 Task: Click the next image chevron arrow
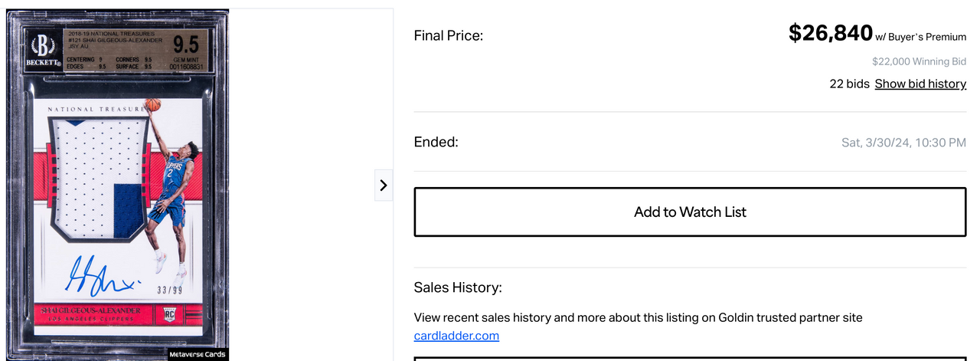(x=384, y=185)
